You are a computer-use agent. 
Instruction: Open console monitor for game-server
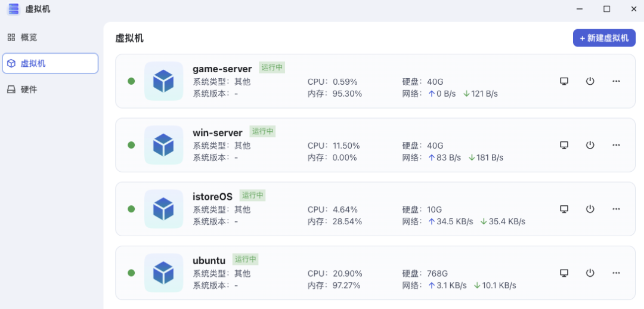(x=564, y=81)
